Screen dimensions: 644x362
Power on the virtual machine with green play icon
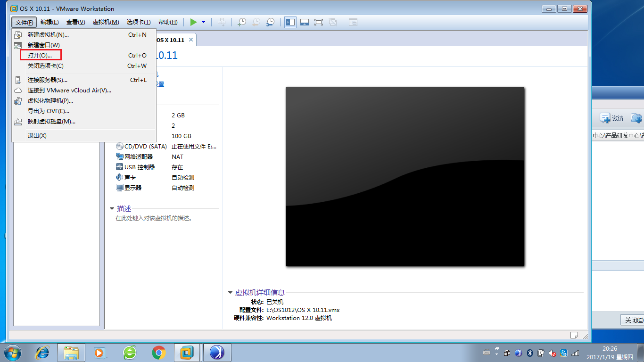[x=193, y=22]
